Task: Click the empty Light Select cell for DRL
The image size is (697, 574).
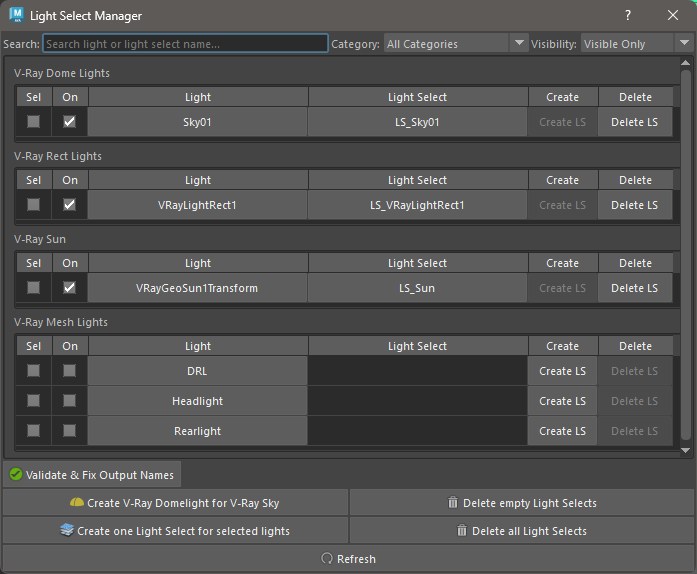Action: 417,371
